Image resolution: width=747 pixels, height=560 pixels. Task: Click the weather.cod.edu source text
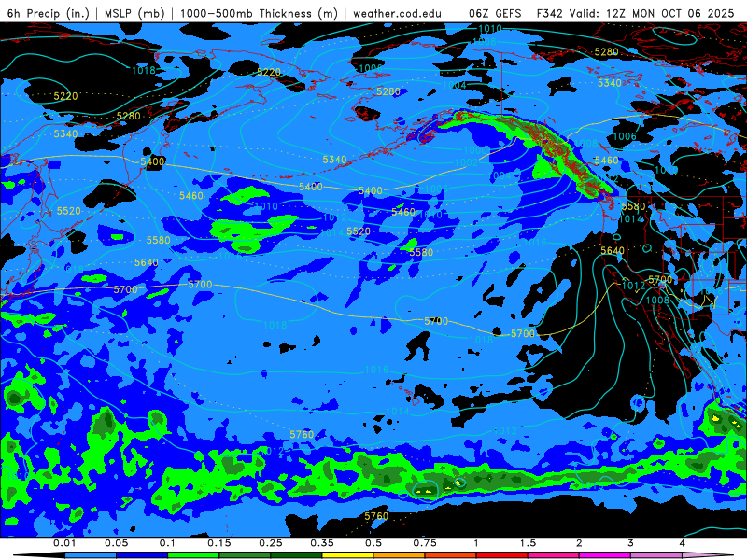coord(397,13)
